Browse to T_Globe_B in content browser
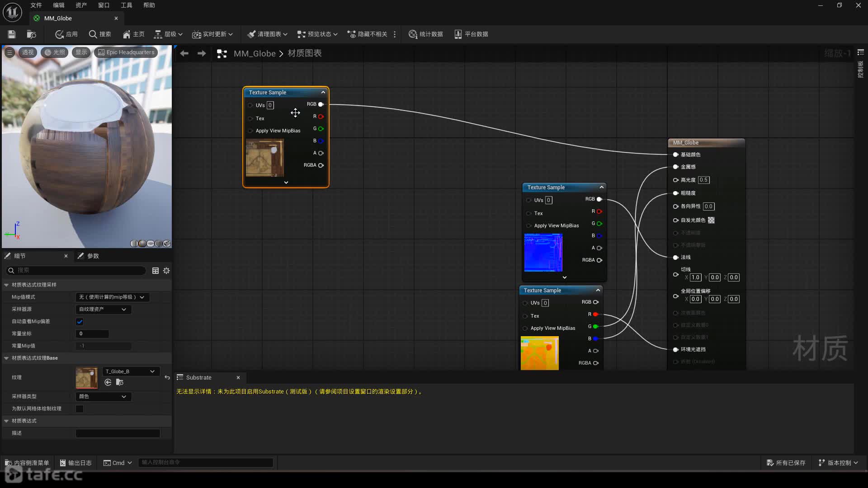 click(119, 382)
